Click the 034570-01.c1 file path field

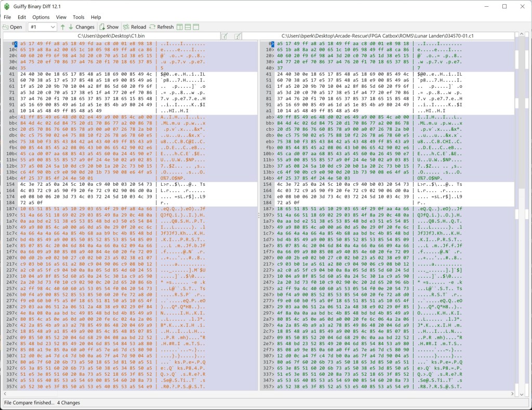(384, 36)
